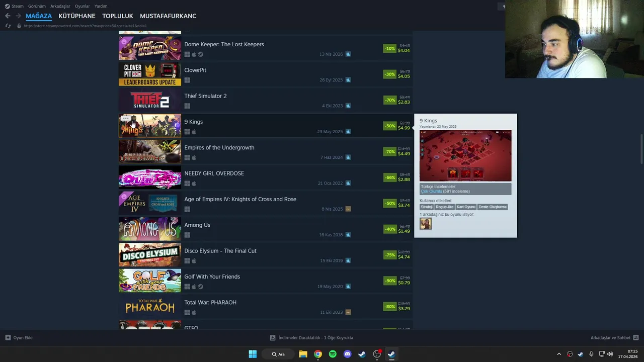This screenshot has width=644, height=362.
Task: Click the Clover Pit capsule thumbnail
Action: tap(150, 74)
